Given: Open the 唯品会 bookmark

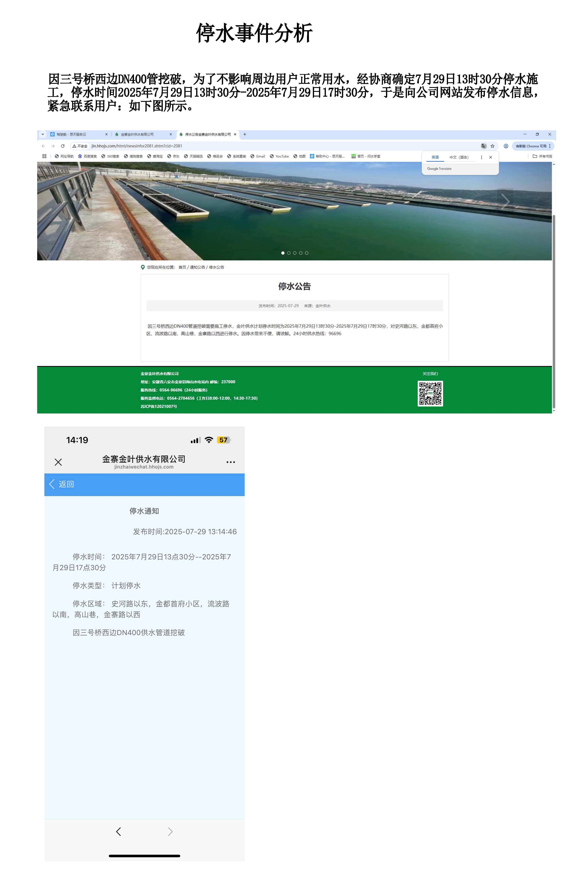Looking at the screenshot, I should point(215,157).
